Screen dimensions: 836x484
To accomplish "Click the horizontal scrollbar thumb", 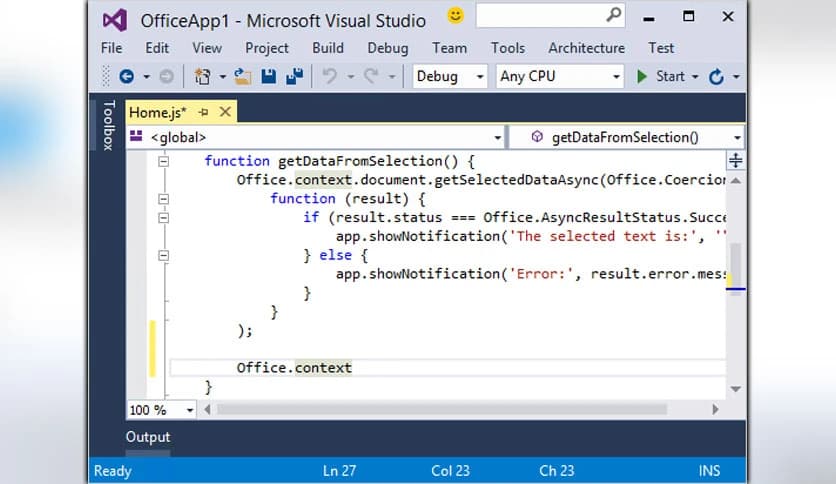I will tap(441, 409).
